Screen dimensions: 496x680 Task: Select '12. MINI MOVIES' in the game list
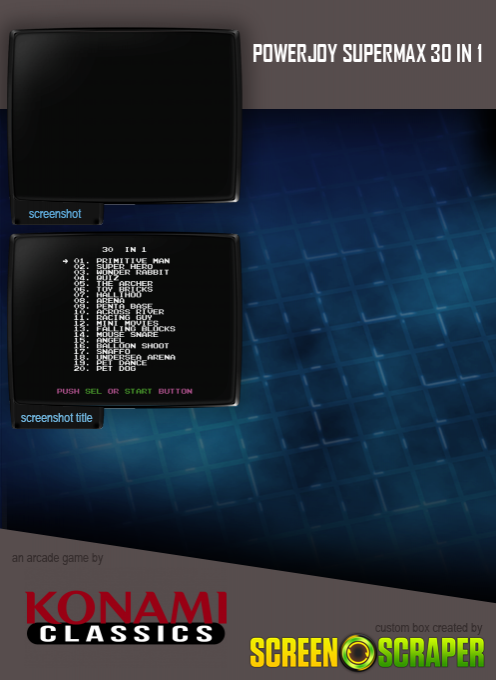(x=116, y=323)
